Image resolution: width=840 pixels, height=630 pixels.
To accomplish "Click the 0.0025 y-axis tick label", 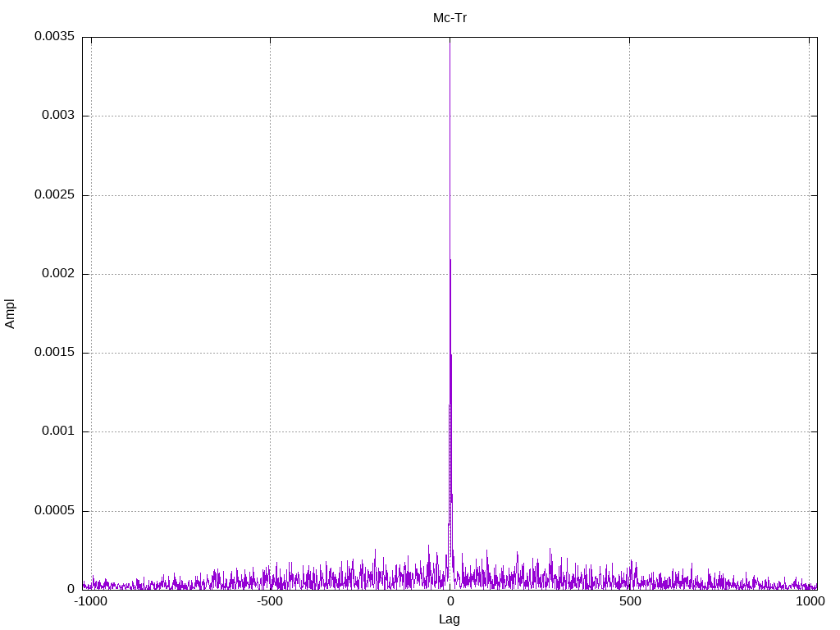I will point(55,194).
